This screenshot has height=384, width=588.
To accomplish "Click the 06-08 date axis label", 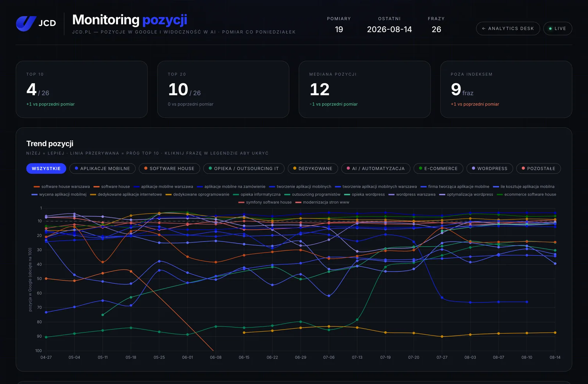I will click(216, 358).
